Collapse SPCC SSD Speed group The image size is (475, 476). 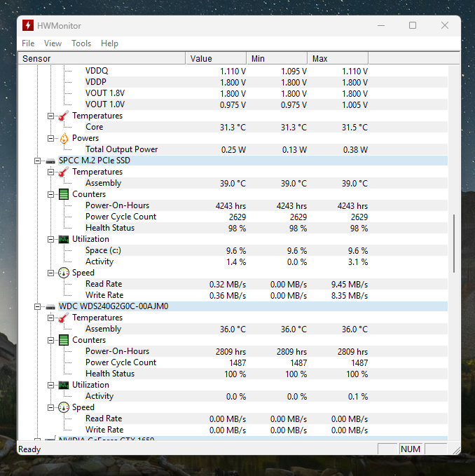(50, 273)
